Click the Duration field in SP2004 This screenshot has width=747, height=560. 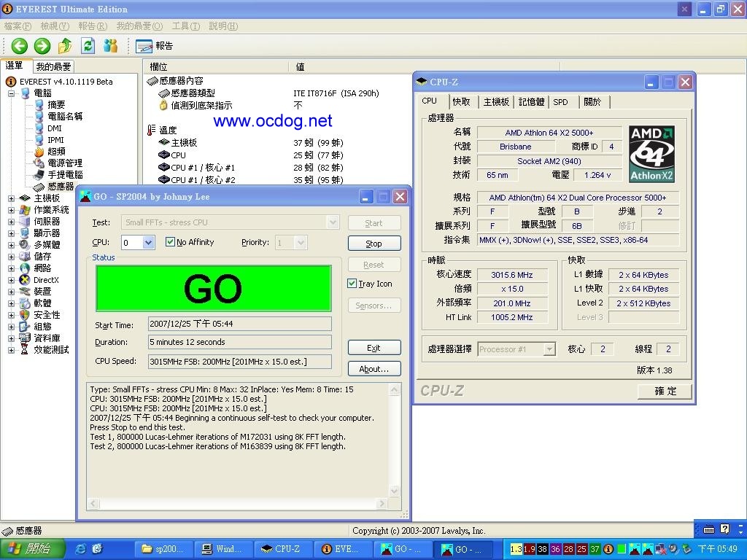(239, 342)
